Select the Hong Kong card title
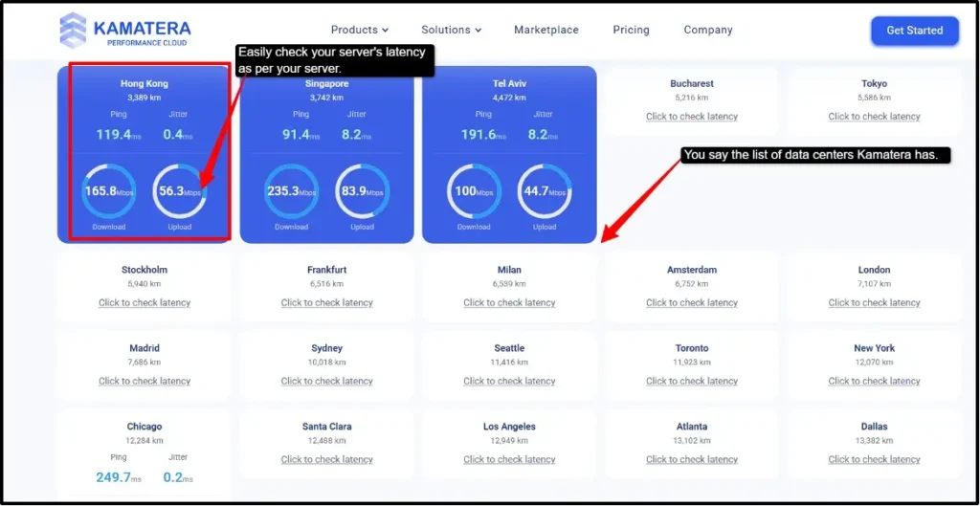980x506 pixels. (145, 83)
